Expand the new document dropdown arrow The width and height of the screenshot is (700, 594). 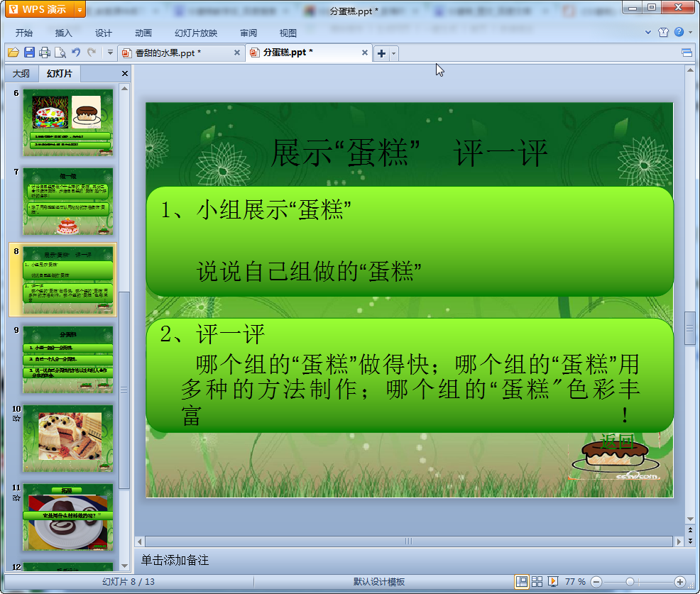(394, 53)
